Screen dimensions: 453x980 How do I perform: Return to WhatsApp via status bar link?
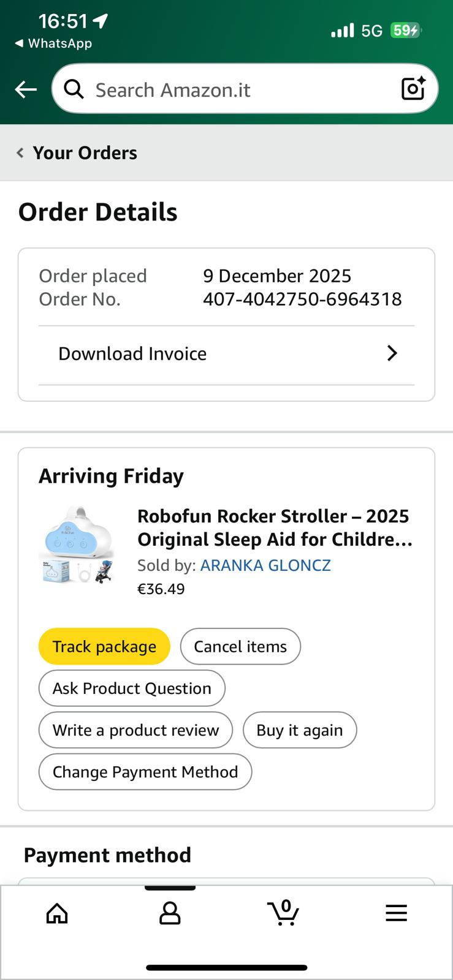point(53,43)
